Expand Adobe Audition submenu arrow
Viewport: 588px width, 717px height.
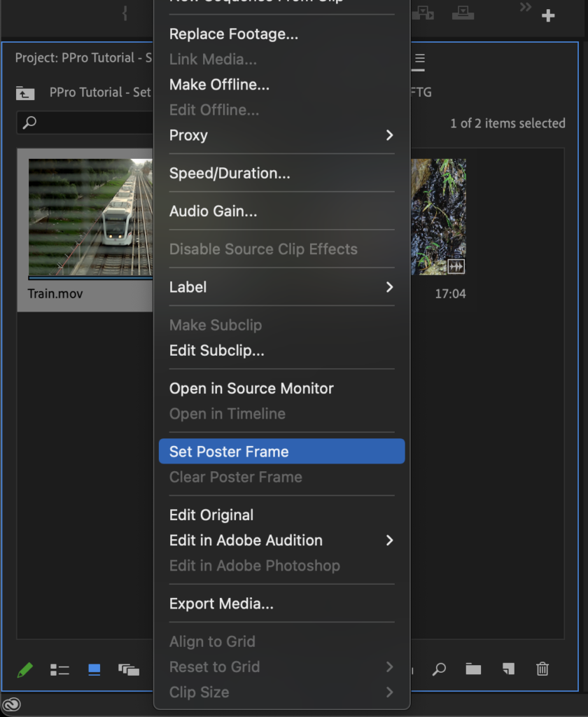(389, 541)
